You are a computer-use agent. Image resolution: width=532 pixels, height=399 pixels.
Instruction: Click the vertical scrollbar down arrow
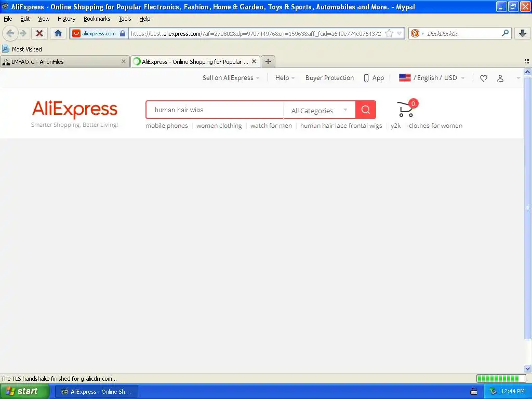tap(527, 368)
